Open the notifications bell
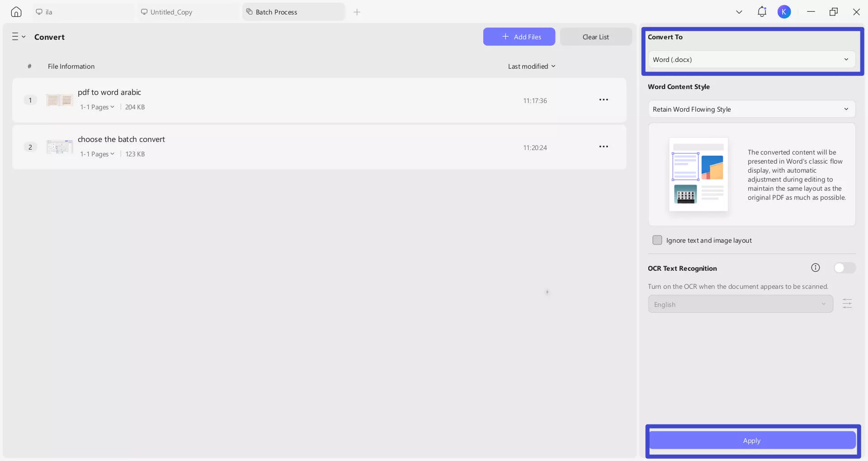This screenshot has width=868, height=461. click(x=762, y=12)
